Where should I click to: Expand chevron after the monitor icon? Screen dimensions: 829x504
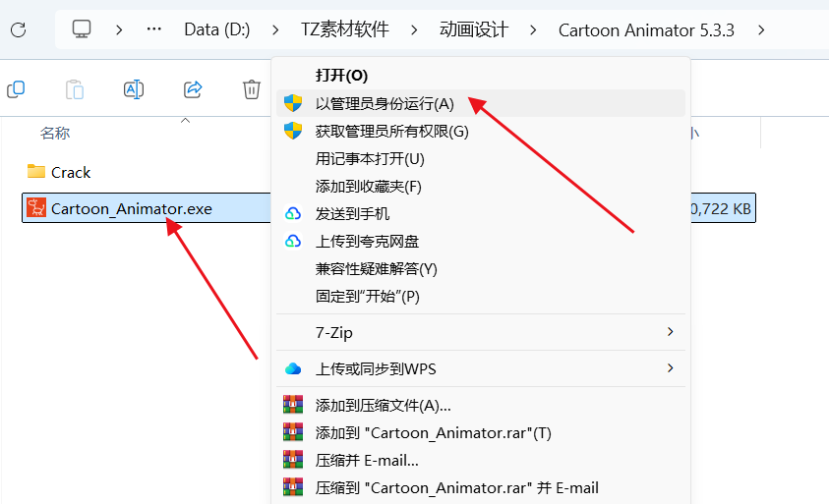(119, 30)
